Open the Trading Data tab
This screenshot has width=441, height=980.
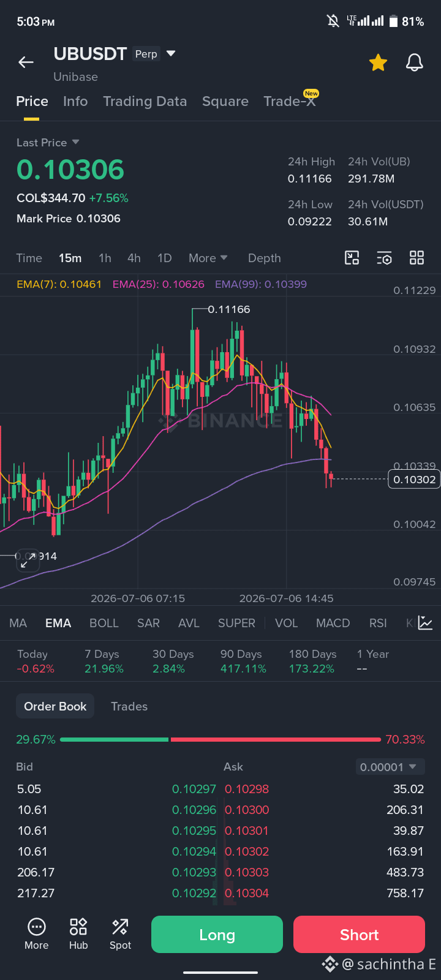[x=145, y=101]
